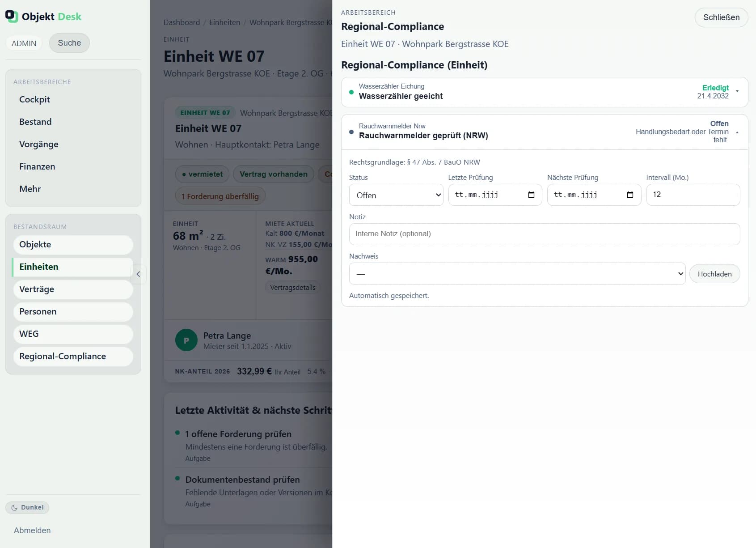The height and width of the screenshot is (548, 756).
Task: Click the Schließen button
Action: (721, 17)
